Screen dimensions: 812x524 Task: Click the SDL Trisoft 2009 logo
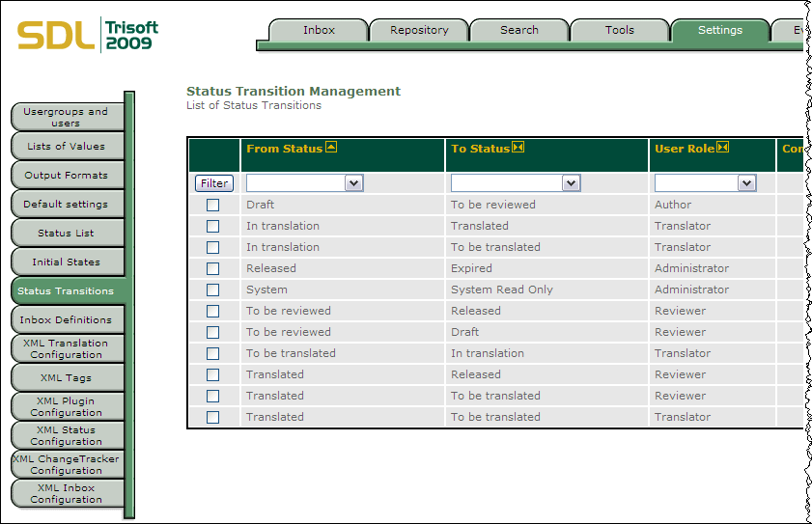point(88,36)
